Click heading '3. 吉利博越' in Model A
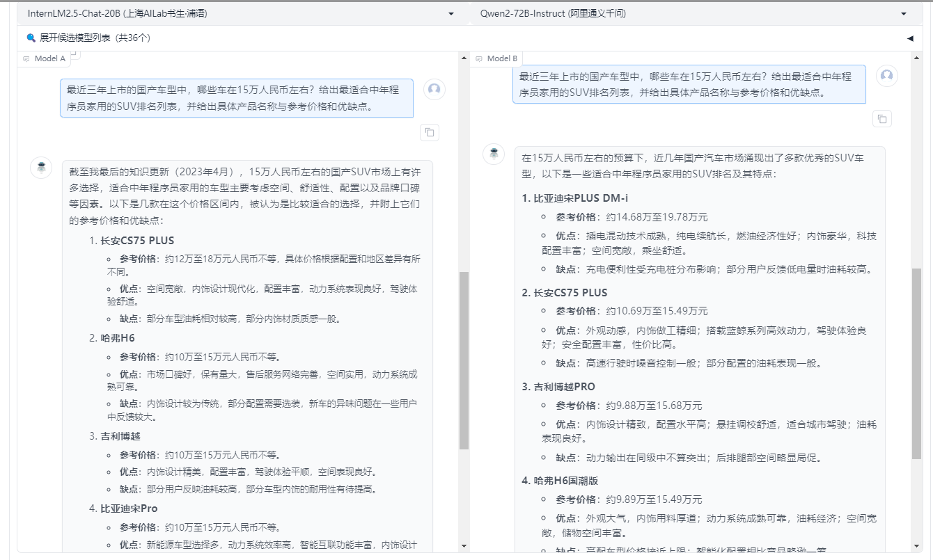Viewport: 933px width, 560px height. tap(114, 436)
